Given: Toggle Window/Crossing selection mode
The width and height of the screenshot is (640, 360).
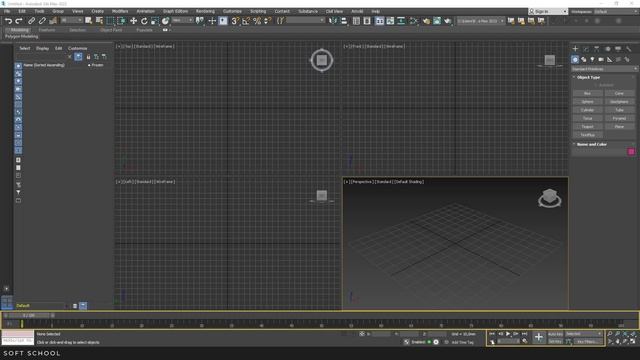Looking at the screenshot, I should pyautogui.click(x=121, y=21).
